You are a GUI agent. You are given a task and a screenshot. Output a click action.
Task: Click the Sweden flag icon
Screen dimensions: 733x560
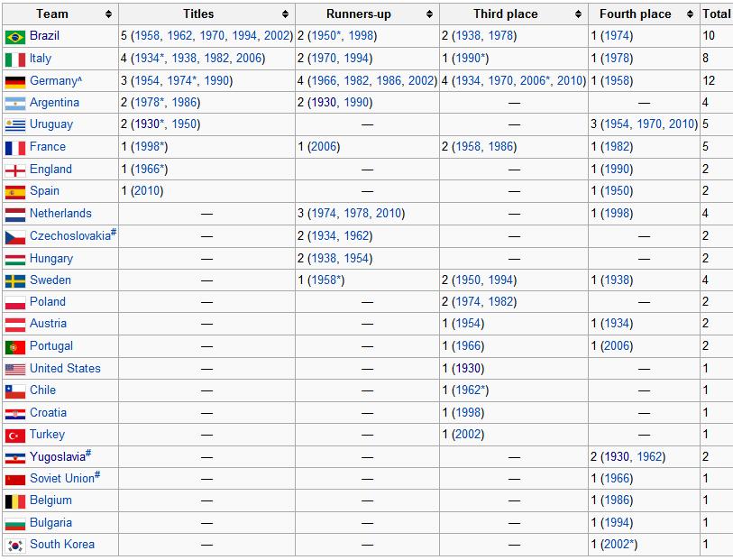click(x=15, y=281)
